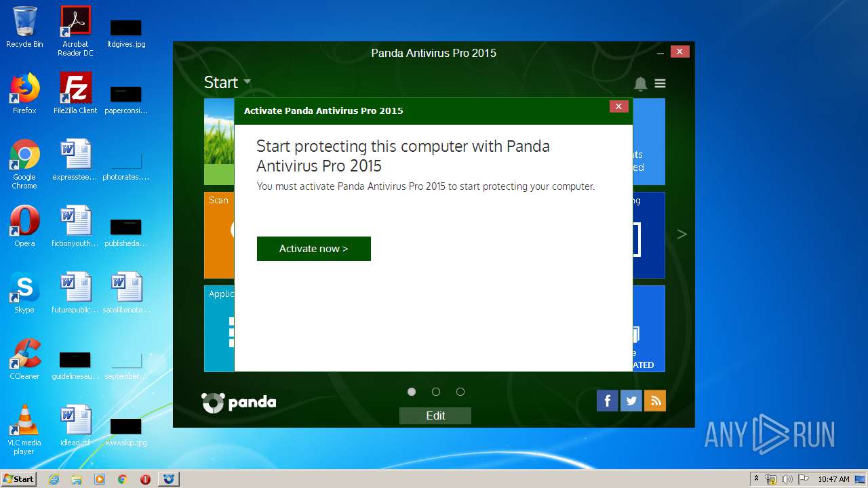Open Windows Media Player taskbar icon

point(100,479)
